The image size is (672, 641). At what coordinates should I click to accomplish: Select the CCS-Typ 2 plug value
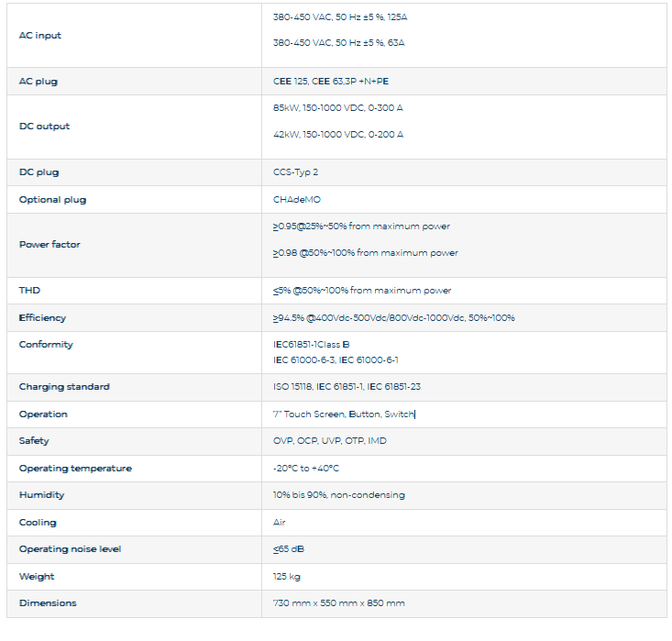click(x=295, y=172)
